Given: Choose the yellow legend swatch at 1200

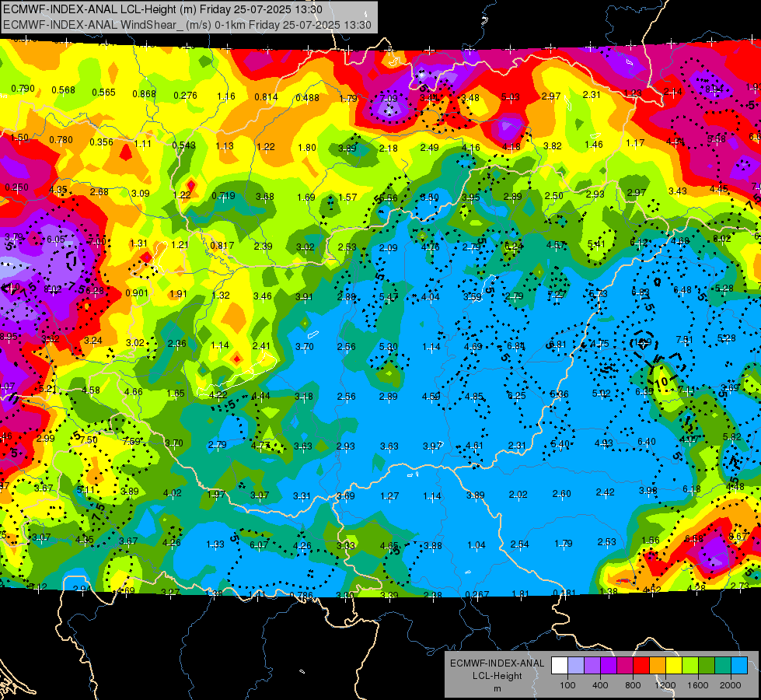Looking at the screenshot, I should (674, 666).
